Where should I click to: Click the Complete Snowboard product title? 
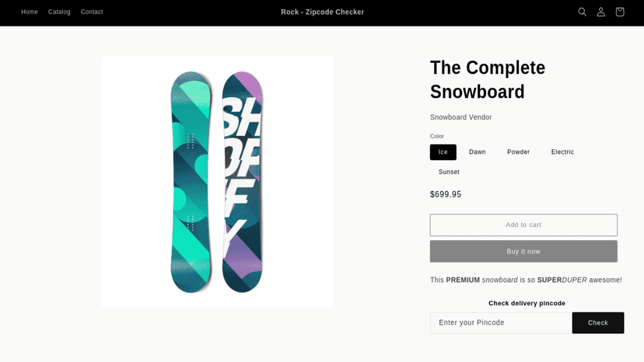pyautogui.click(x=488, y=79)
